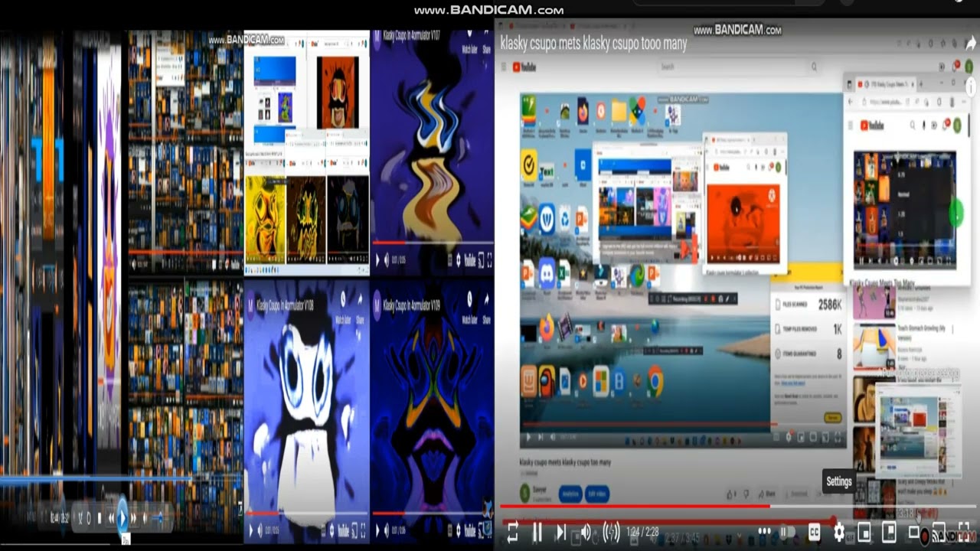Click Watch later on the V108 video

click(x=343, y=302)
